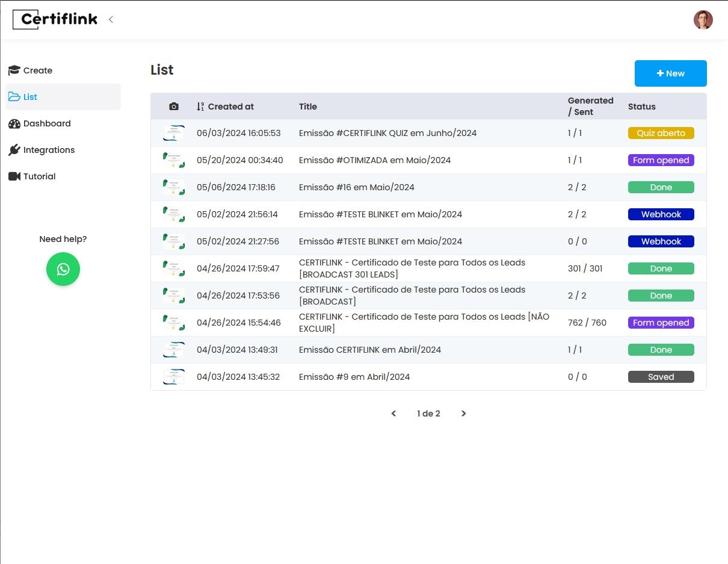
Task: Go to the previous page arrow
Action: [393, 414]
